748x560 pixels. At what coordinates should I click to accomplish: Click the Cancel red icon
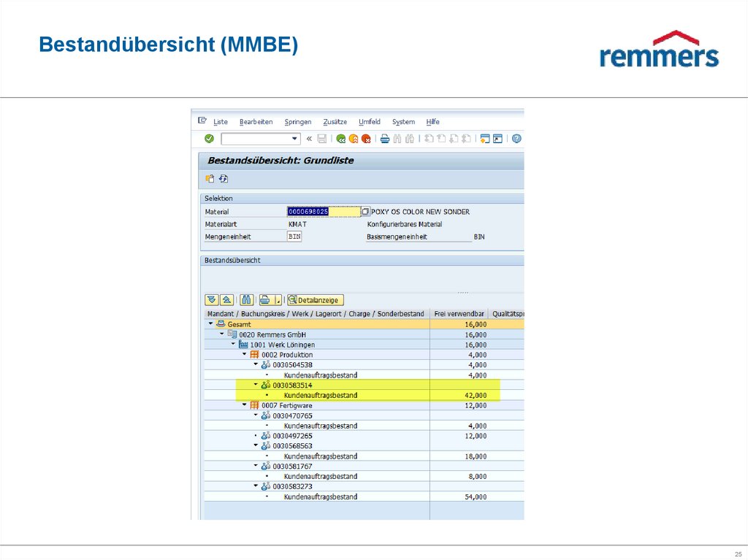click(x=366, y=139)
